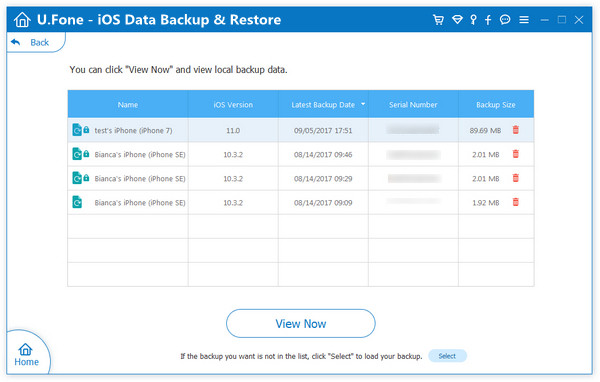
Task: Click the Name column header
Action: click(128, 104)
